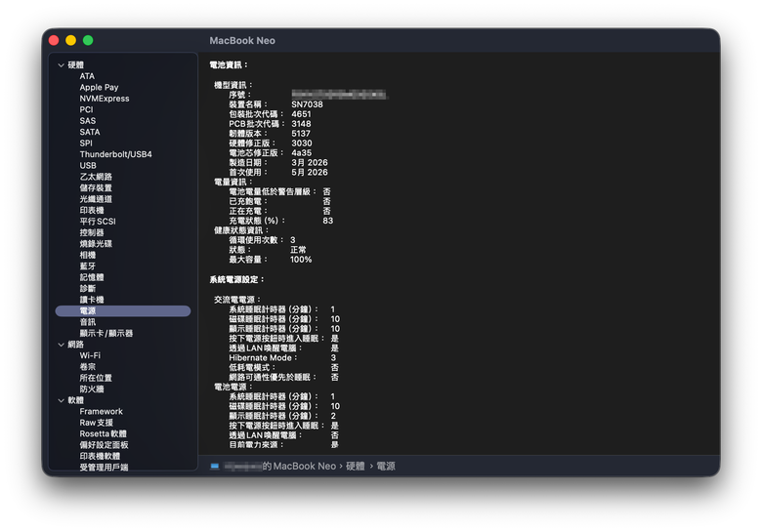Click the SN7038 device name value
Image resolution: width=762 pixels, height=532 pixels.
(307, 104)
